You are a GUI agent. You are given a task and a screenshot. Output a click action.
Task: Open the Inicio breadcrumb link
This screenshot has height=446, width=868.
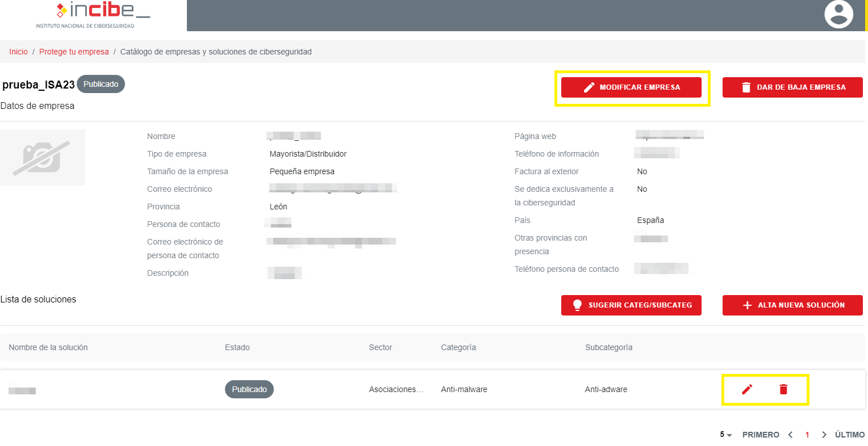(18, 52)
